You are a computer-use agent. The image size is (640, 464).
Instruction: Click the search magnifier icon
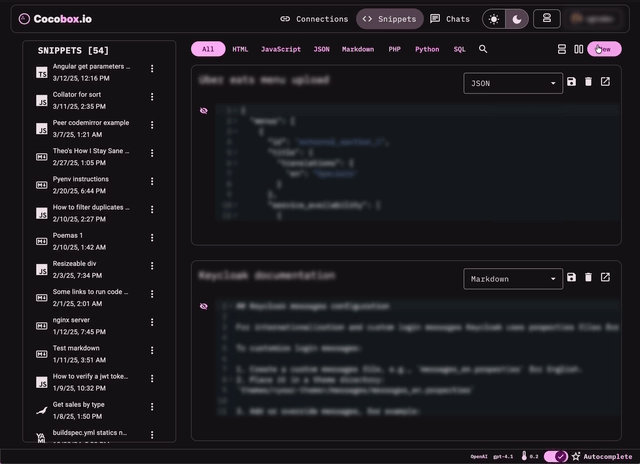coord(483,49)
